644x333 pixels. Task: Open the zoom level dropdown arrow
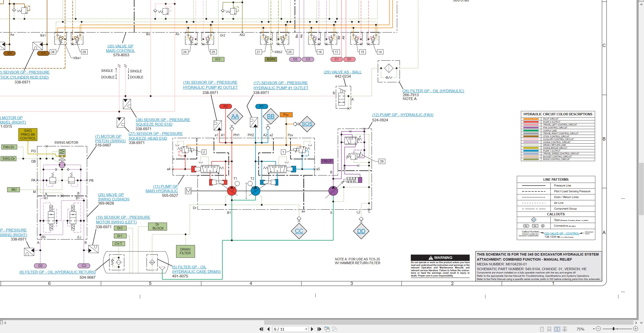[594, 329]
